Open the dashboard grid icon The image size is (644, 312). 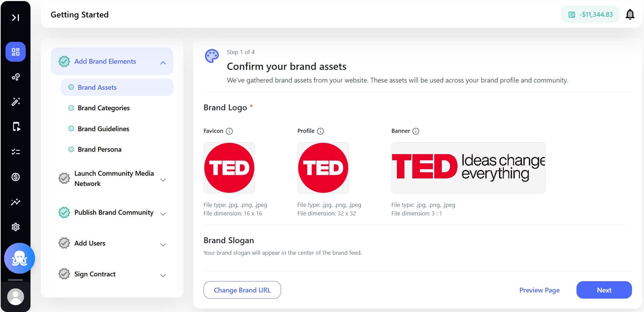coord(15,52)
